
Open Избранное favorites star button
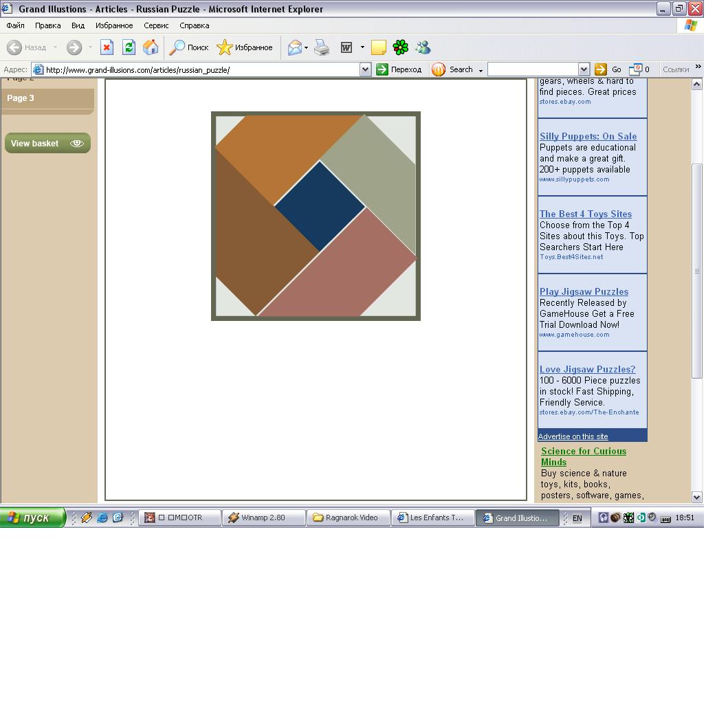(245, 47)
